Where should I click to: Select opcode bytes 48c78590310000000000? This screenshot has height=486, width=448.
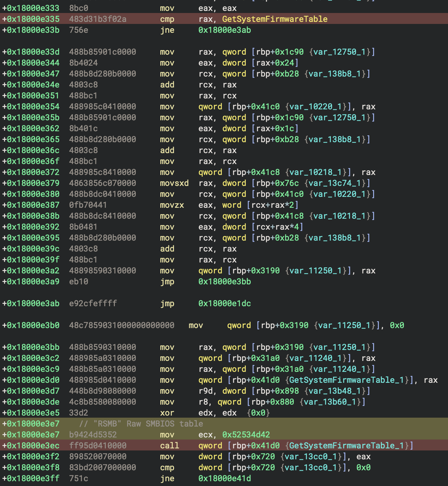122,325
